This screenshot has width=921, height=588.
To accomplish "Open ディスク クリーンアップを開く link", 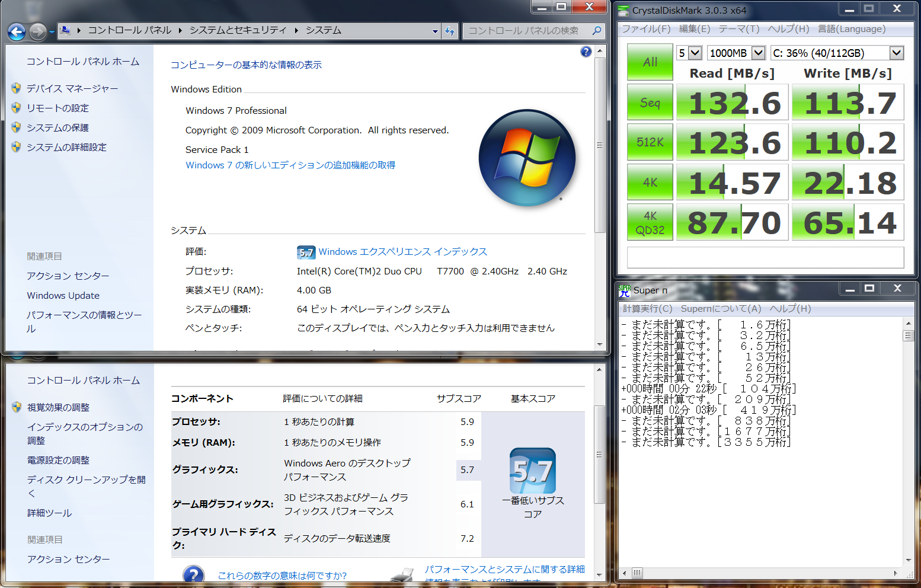I will click(87, 486).
